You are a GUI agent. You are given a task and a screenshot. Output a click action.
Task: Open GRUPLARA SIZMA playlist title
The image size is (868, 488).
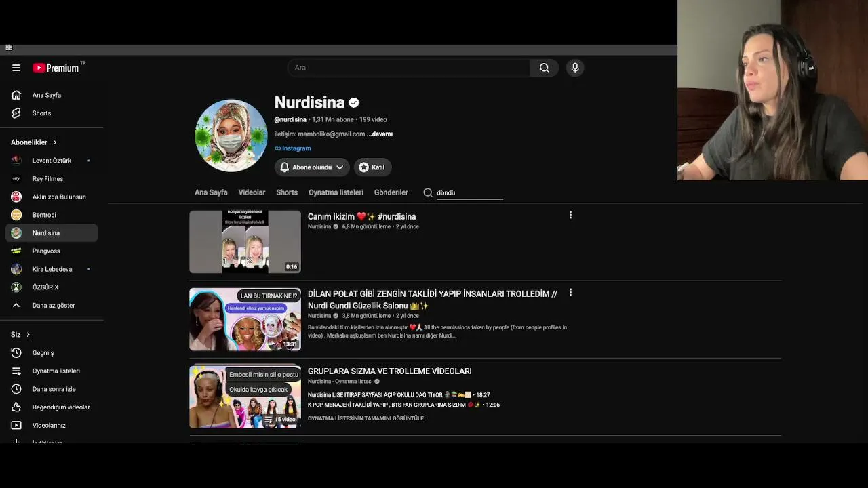click(389, 371)
